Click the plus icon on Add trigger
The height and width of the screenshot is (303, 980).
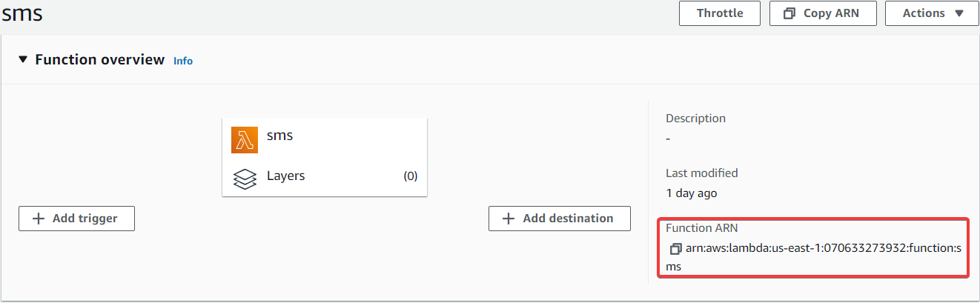tap(39, 219)
